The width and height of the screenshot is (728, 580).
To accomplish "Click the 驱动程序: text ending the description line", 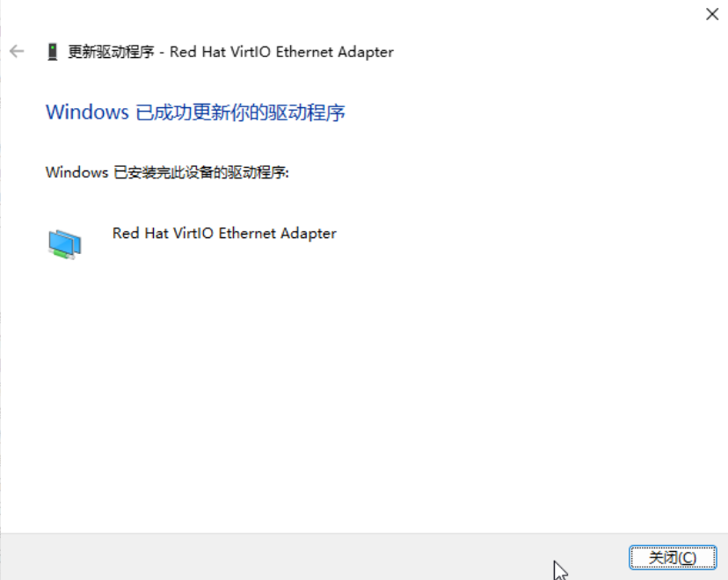I will [258, 172].
